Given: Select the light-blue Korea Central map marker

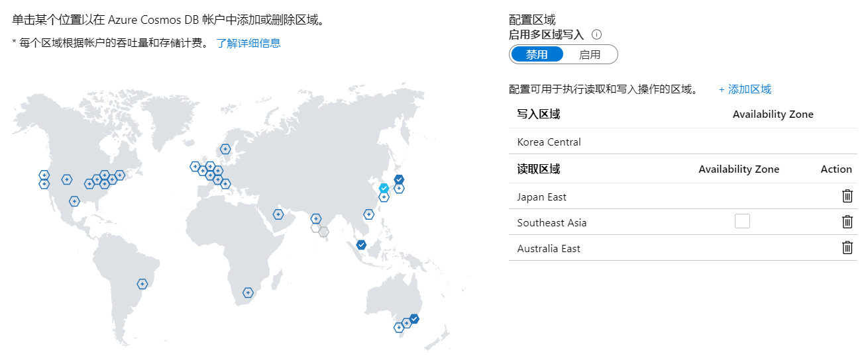Looking at the screenshot, I should (x=384, y=189).
